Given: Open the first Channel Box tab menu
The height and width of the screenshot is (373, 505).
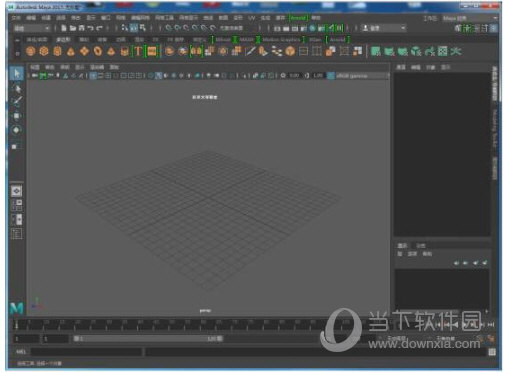Looking at the screenshot, I should pos(400,67).
